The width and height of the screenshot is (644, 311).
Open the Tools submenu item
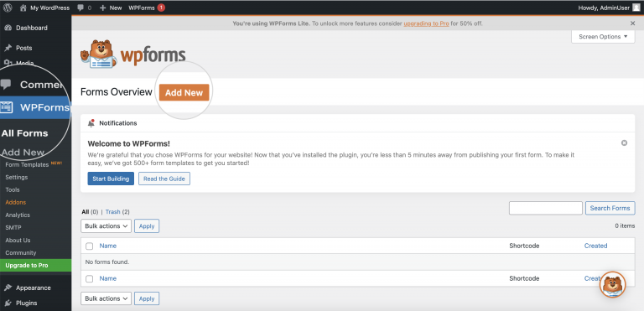coord(13,189)
